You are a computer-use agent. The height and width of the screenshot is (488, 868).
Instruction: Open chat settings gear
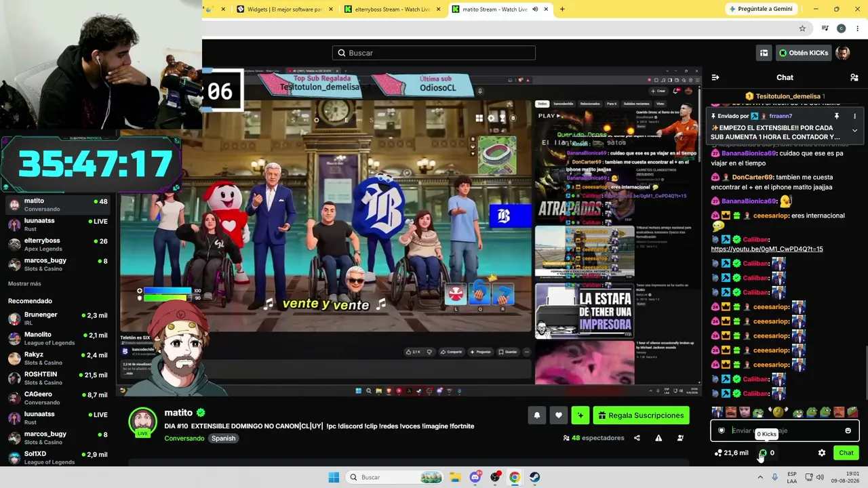click(x=822, y=453)
